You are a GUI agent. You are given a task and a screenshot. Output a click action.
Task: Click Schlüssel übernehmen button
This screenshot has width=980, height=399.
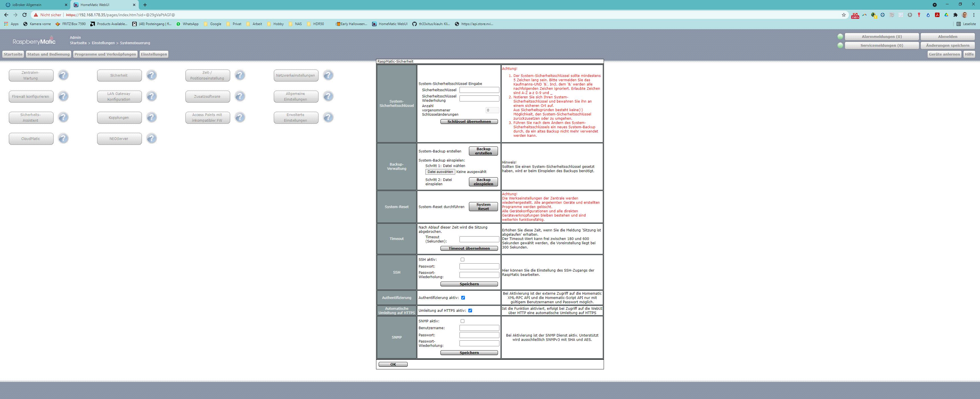click(469, 122)
